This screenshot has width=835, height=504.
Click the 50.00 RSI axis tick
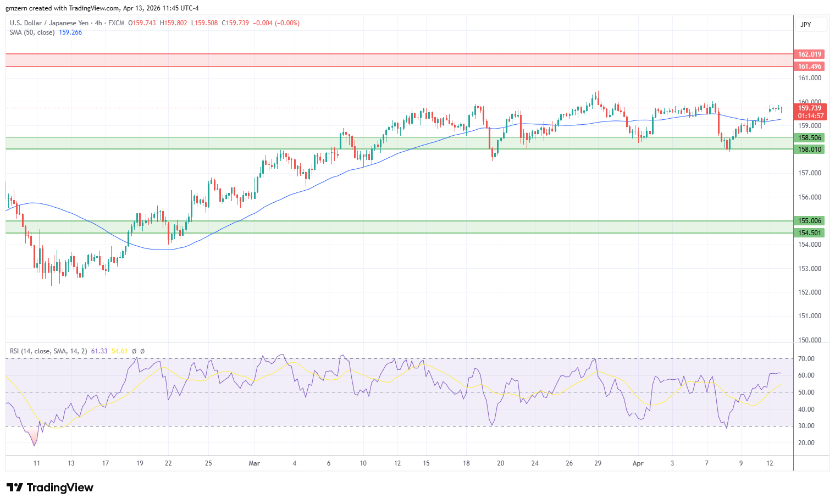coord(806,392)
